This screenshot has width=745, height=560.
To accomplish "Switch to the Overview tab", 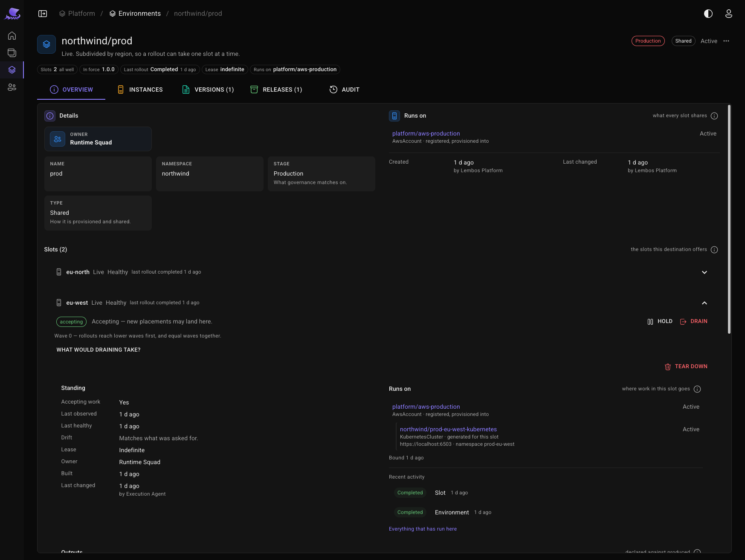I will coord(71,89).
